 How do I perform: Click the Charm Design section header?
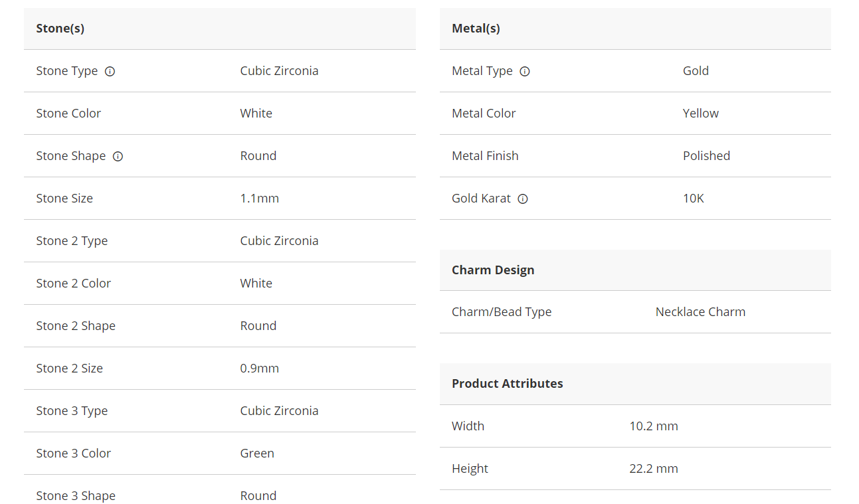(x=493, y=270)
